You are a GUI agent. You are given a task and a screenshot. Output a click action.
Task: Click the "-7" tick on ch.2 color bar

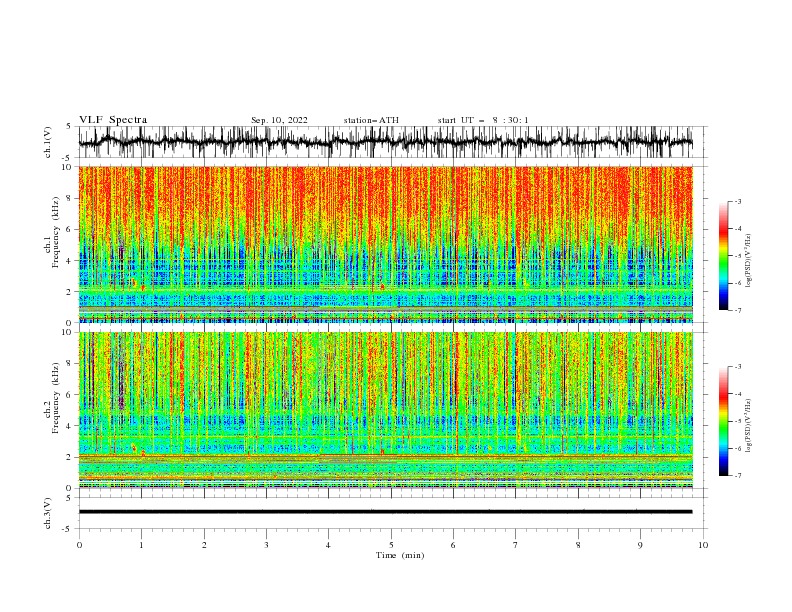pos(737,476)
